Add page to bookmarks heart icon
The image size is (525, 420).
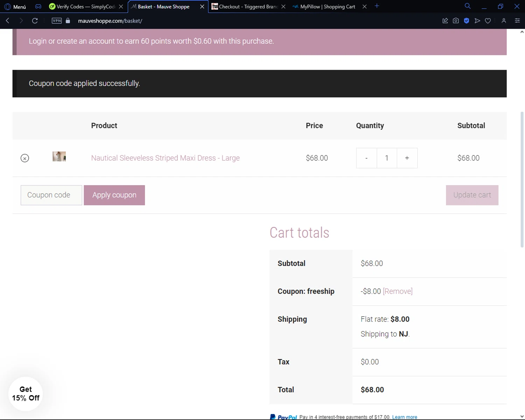(488, 21)
